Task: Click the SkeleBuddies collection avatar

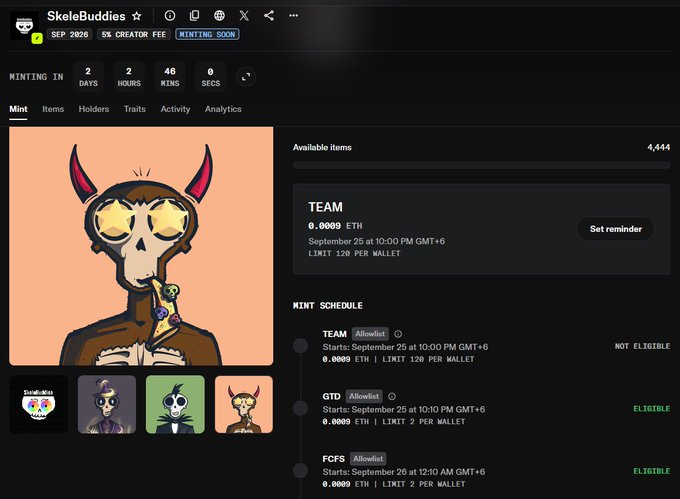Action: point(24,26)
